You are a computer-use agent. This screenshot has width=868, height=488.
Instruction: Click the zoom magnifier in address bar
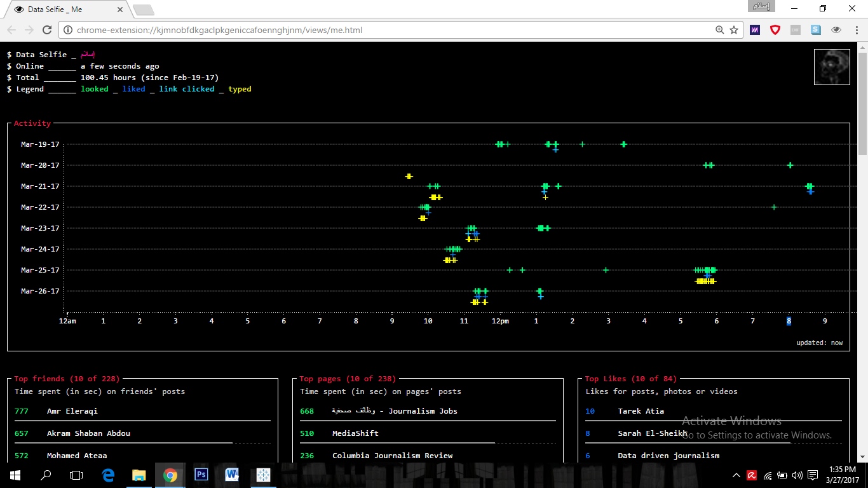pos(720,30)
